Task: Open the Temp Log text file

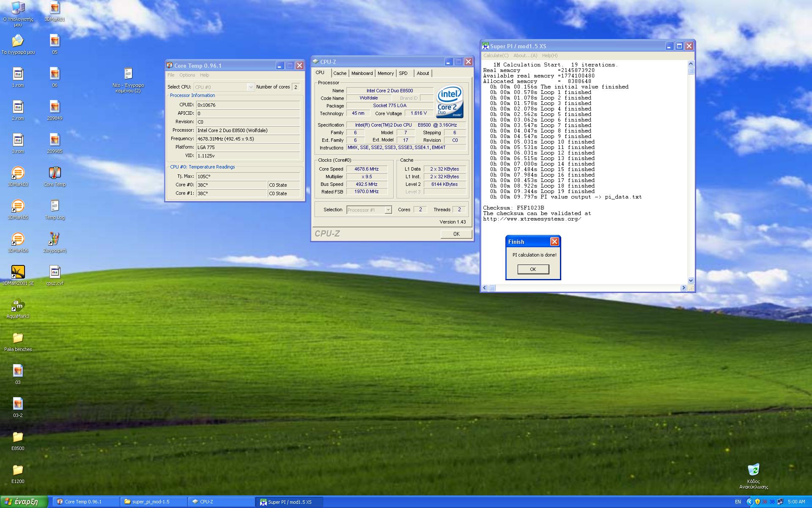Action: (x=55, y=210)
